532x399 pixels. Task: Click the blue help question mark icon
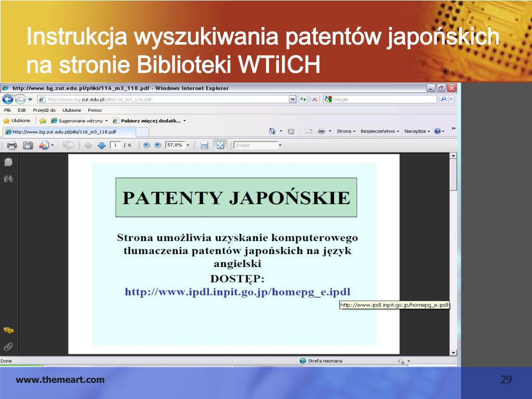pos(437,131)
